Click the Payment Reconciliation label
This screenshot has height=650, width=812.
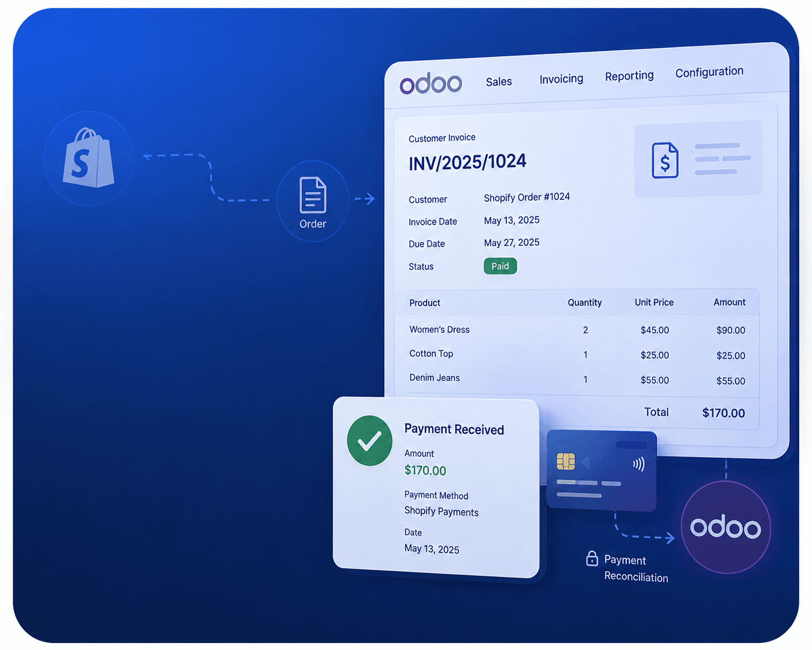tap(636, 568)
